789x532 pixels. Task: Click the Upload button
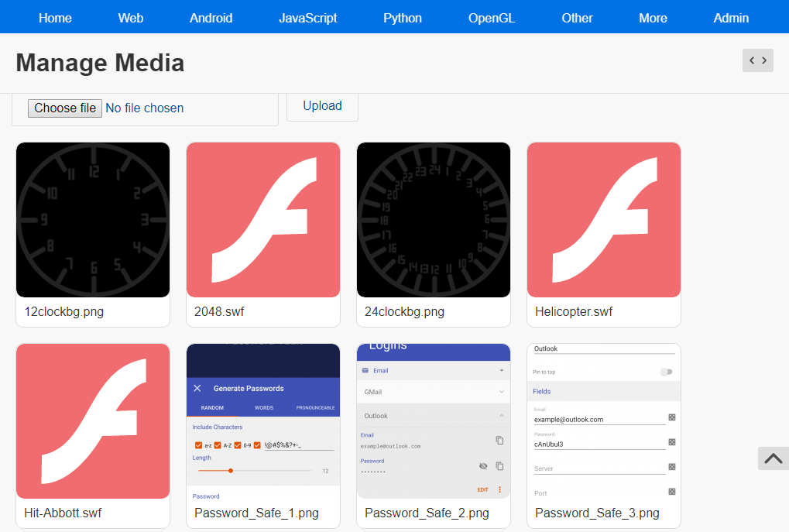pyautogui.click(x=323, y=105)
